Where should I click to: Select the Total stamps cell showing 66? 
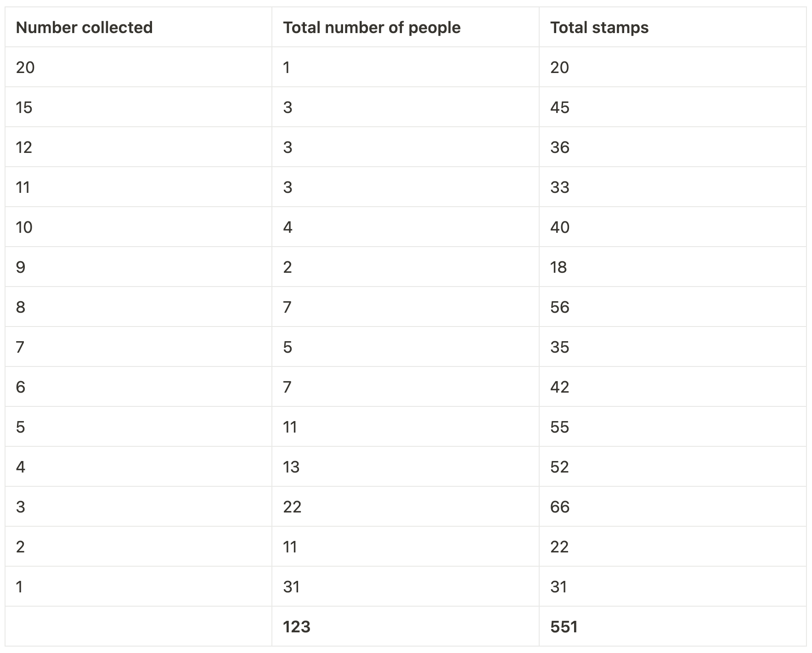pyautogui.click(x=560, y=507)
